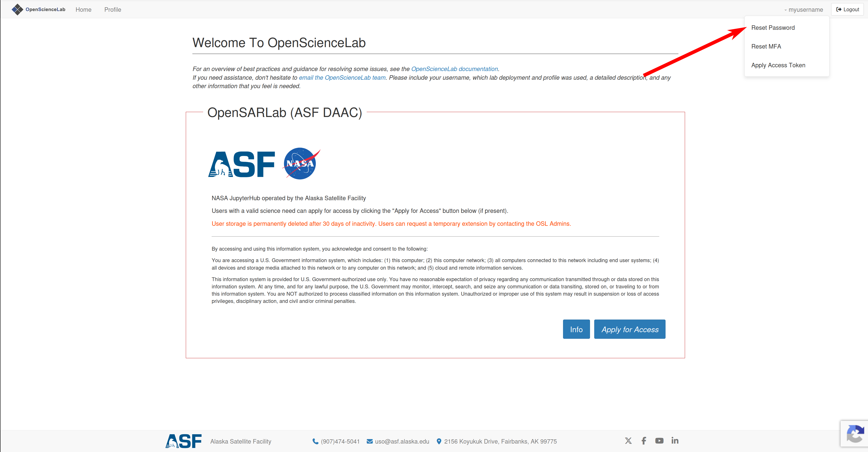Click the Apply for Access button
This screenshot has width=868, height=452.
pyautogui.click(x=629, y=329)
